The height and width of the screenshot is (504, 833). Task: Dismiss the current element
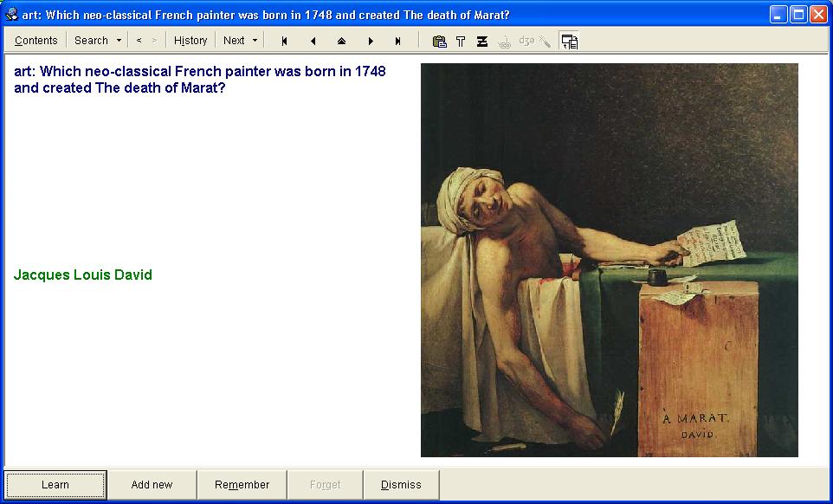pos(401,485)
